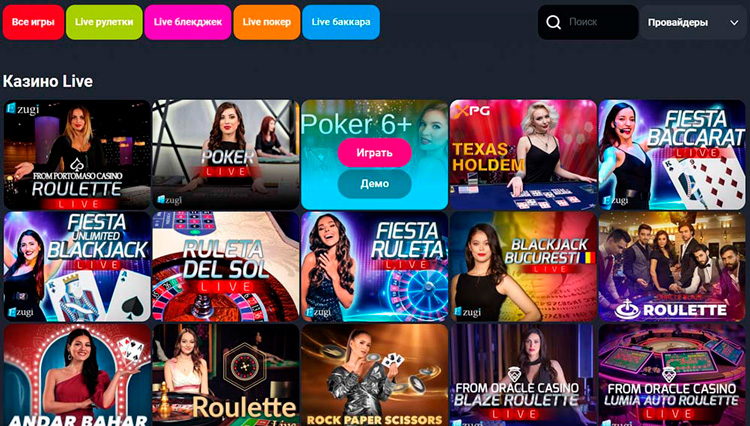Select the Blackjack Bucuresti Live tile

[x=523, y=266]
